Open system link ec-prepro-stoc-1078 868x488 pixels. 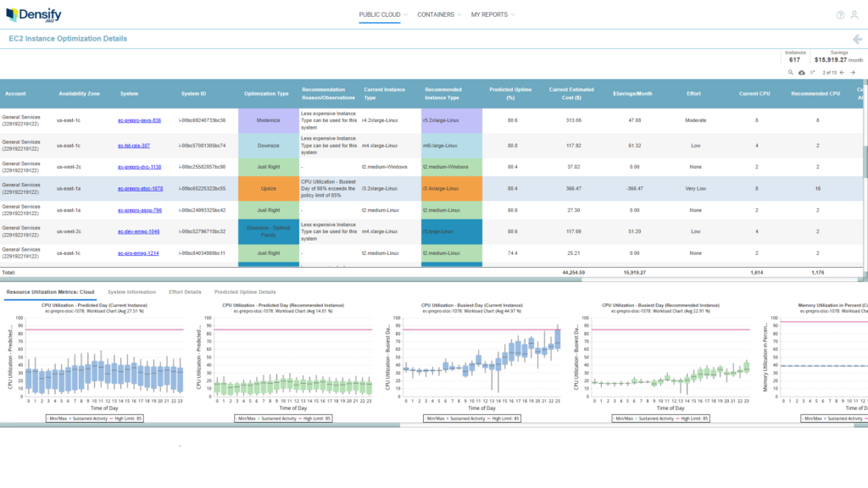coord(140,189)
